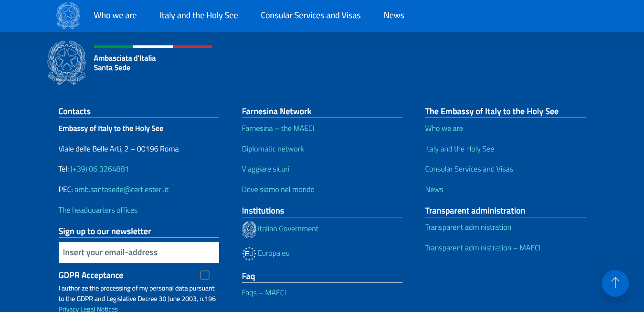
Task: Click the Italian Government emblem icon
Action: pos(249,229)
